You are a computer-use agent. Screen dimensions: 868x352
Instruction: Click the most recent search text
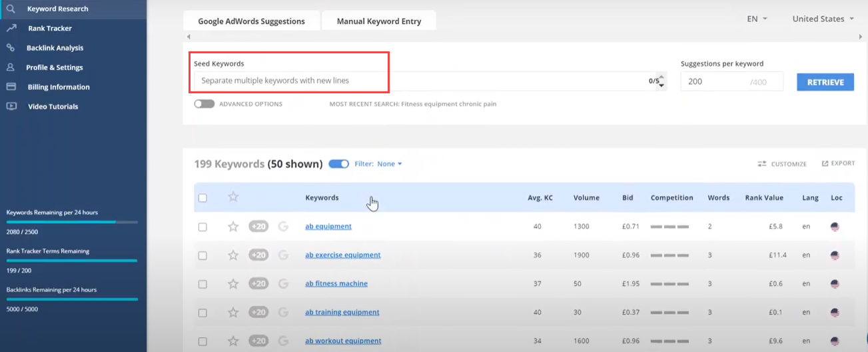tap(413, 104)
